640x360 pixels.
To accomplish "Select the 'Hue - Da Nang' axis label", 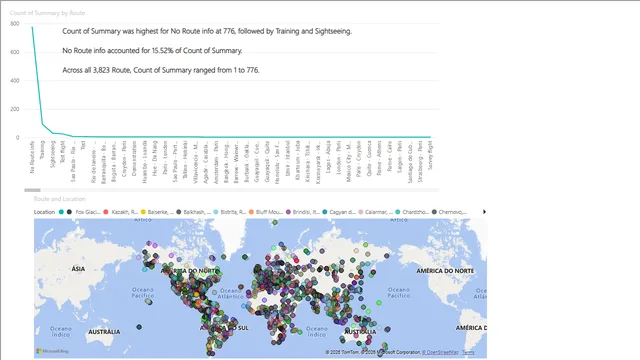I will [x=155, y=158].
